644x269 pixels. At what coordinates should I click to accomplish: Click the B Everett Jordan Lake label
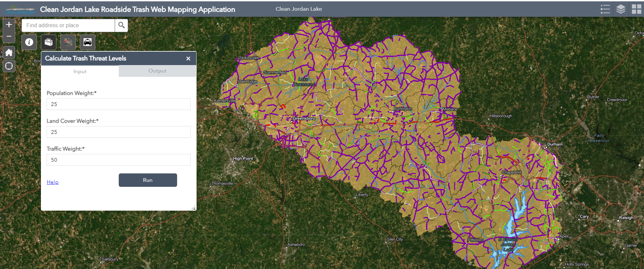(x=508, y=245)
